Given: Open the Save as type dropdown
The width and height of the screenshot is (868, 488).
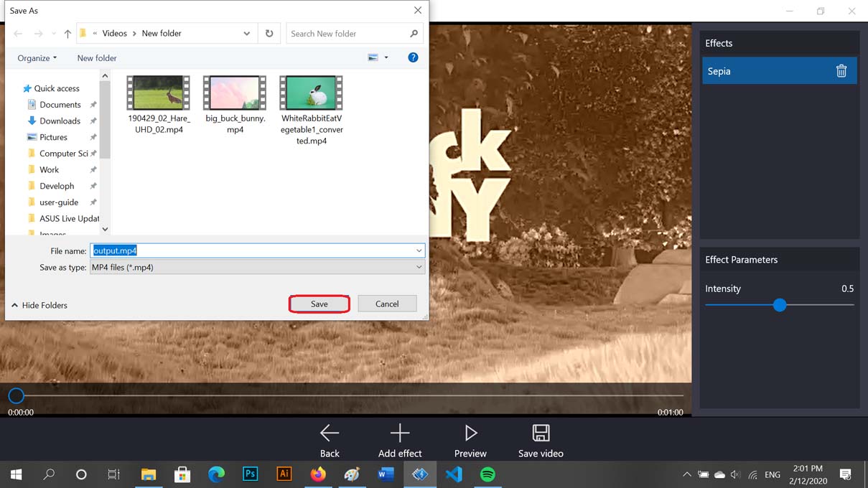Looking at the screenshot, I should click(419, 267).
